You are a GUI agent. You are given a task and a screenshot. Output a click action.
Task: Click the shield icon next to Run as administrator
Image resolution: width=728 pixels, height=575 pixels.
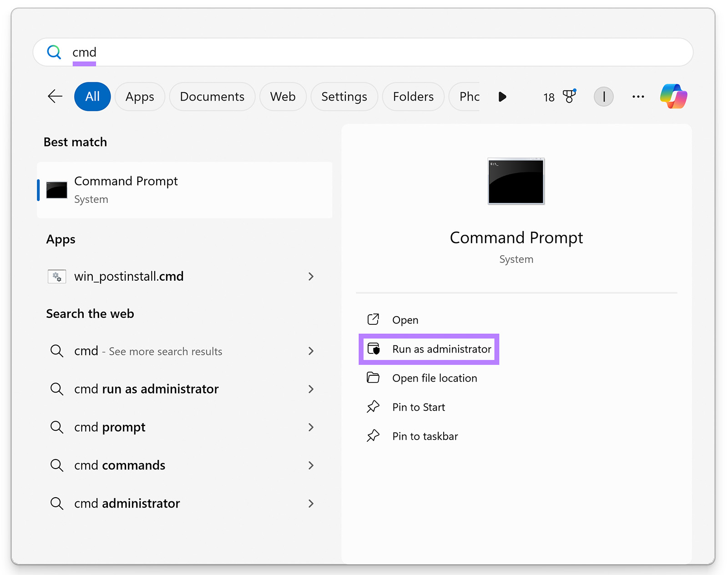tap(373, 349)
